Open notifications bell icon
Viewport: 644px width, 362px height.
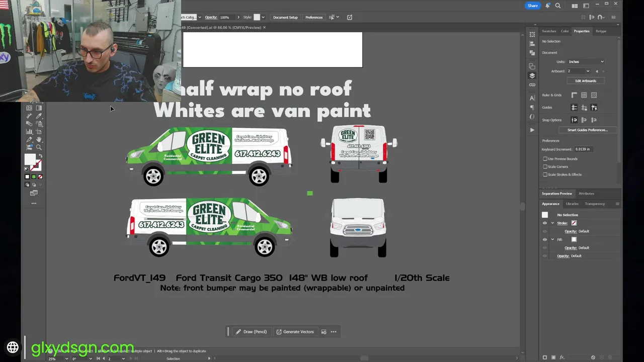pyautogui.click(x=547, y=6)
